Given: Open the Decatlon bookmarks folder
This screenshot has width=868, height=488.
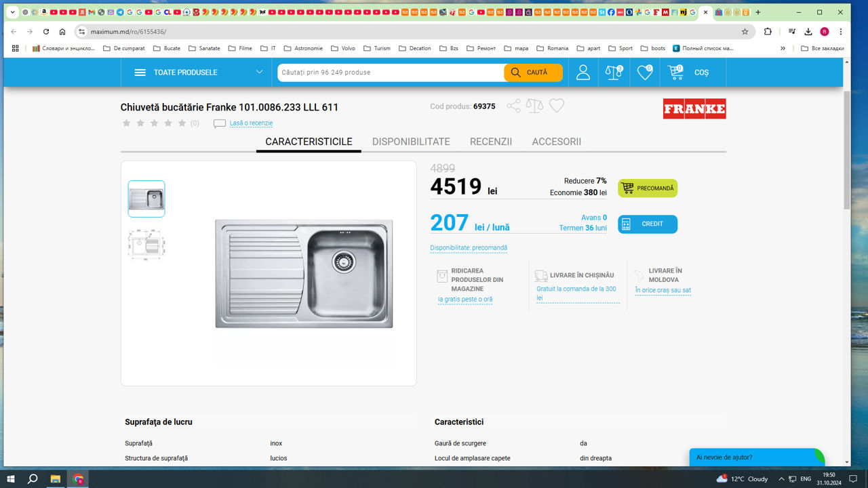Looking at the screenshot, I should click(414, 49).
